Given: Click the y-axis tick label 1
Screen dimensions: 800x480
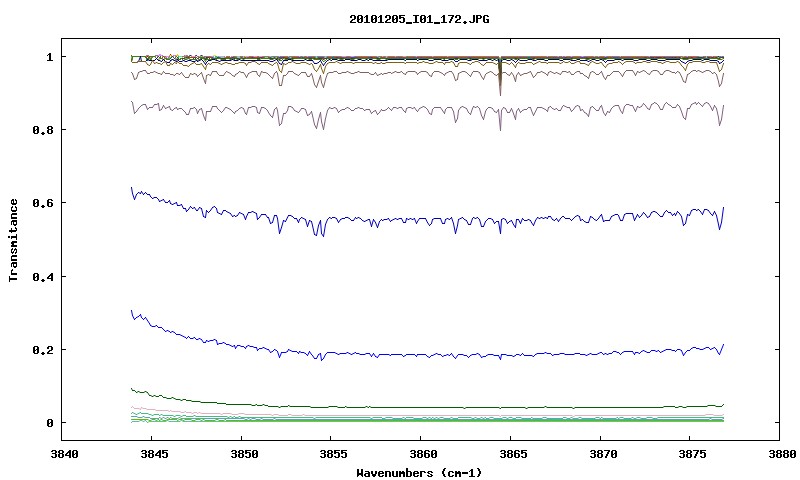Looking at the screenshot, I should (49, 57).
